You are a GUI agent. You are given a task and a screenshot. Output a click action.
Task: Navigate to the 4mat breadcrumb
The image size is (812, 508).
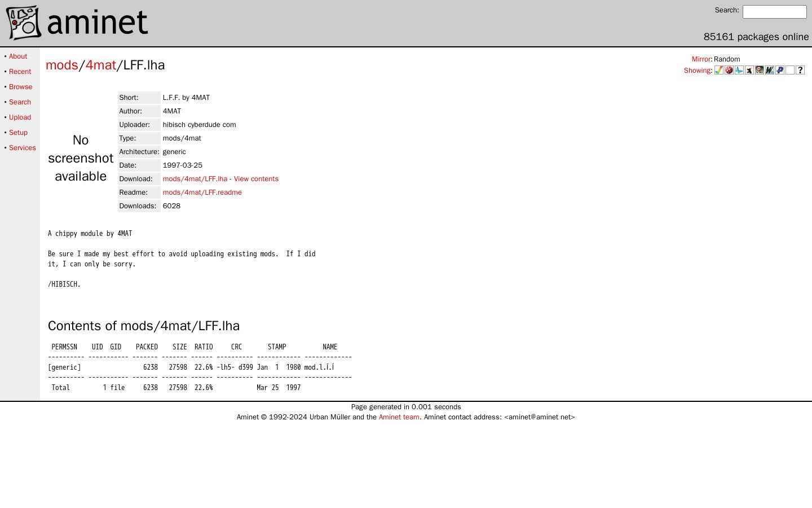tap(101, 65)
